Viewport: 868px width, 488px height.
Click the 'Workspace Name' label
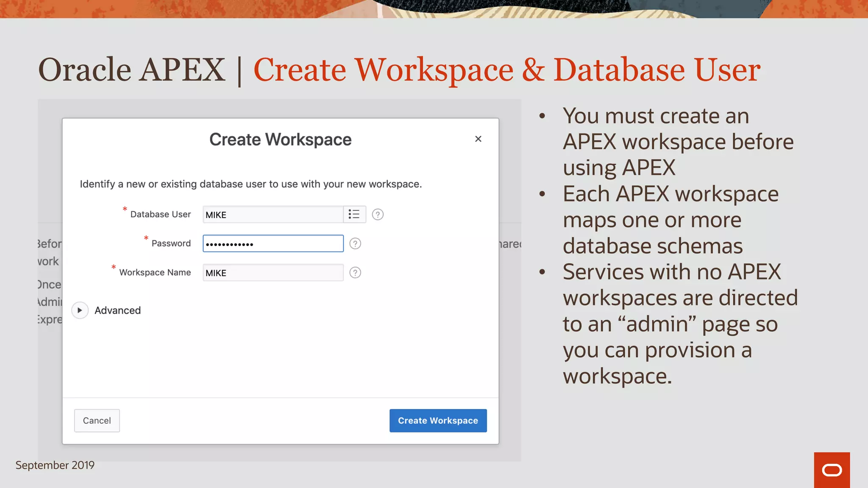[x=155, y=272]
